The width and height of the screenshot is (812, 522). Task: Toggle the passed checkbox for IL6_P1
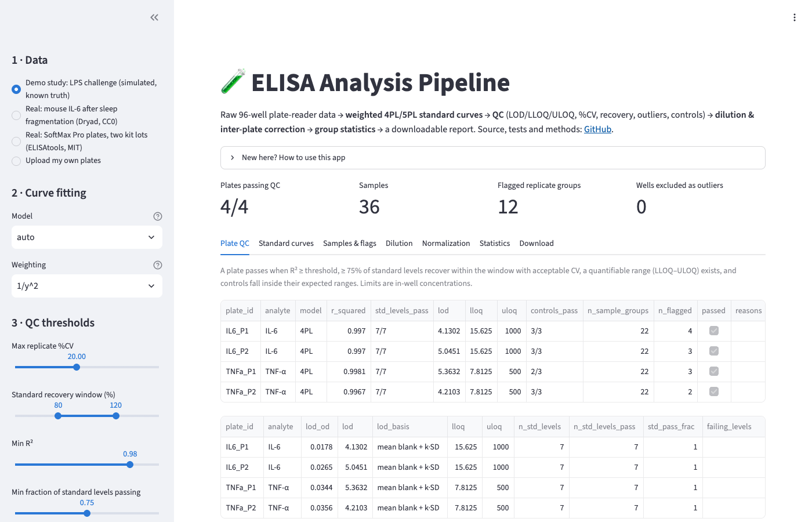pos(714,331)
